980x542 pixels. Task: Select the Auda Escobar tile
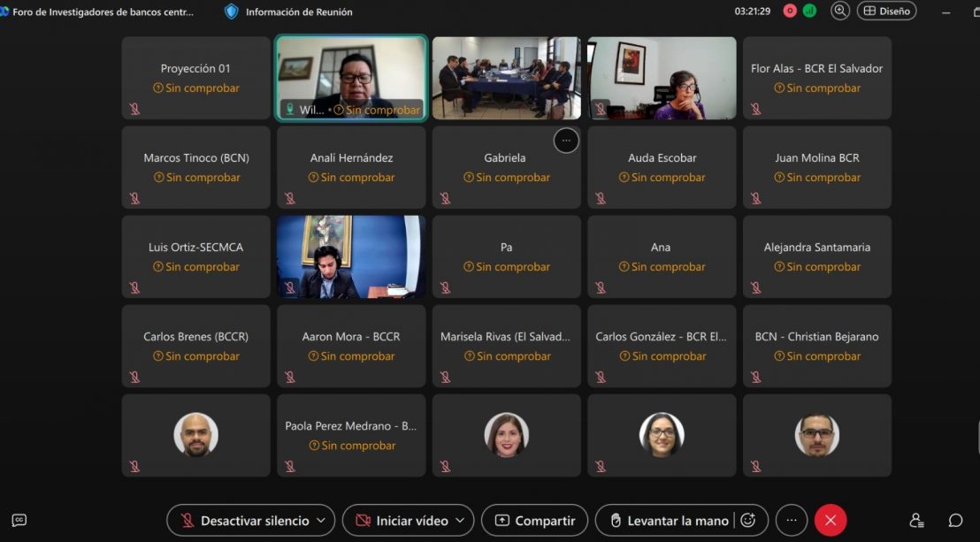tap(662, 167)
